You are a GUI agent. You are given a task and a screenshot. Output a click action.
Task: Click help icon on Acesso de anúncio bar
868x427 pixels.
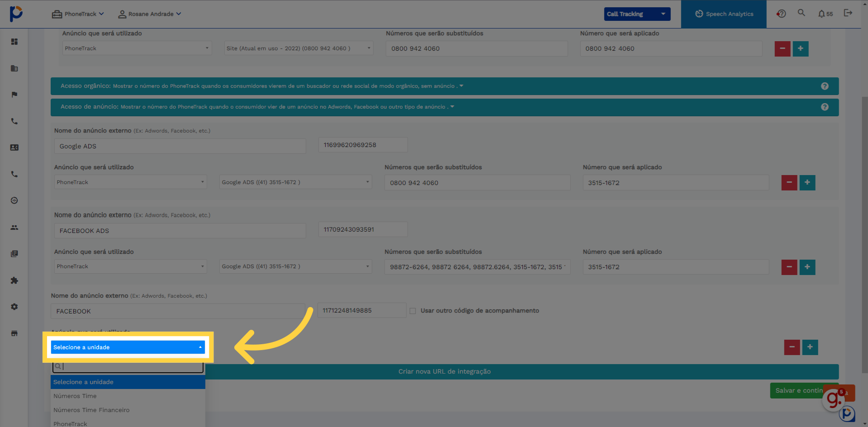[x=825, y=107]
